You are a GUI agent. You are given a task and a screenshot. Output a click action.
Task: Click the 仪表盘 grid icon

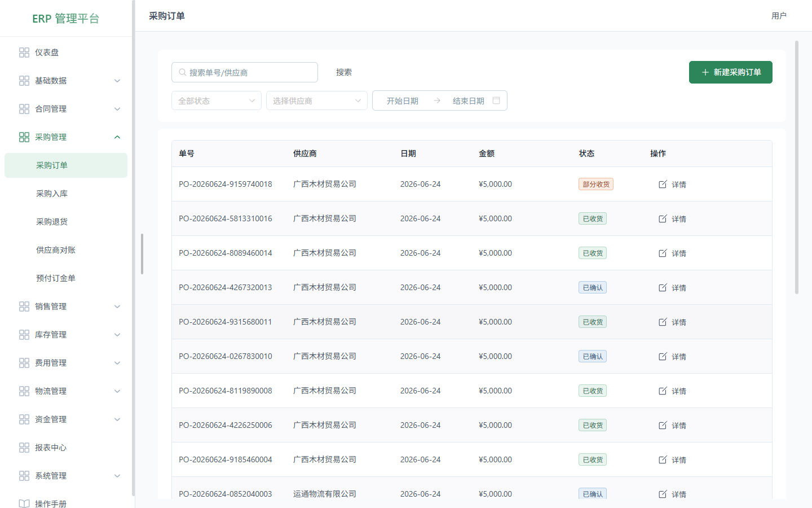[x=24, y=52]
